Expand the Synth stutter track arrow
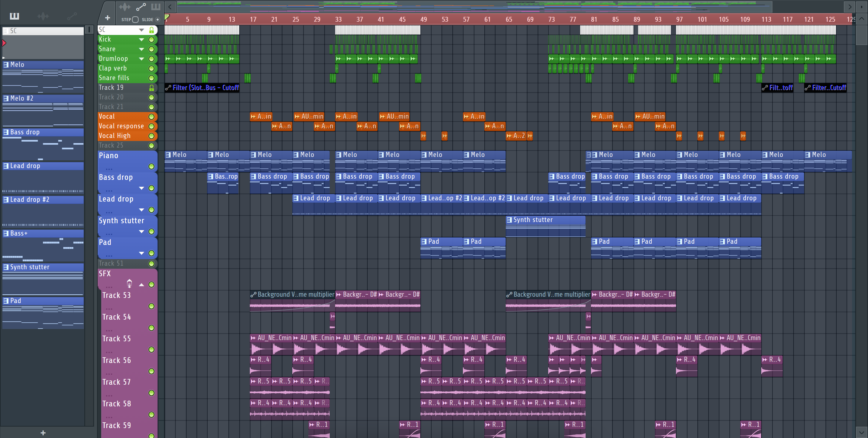Screen dimensions: 868x438 click(142, 232)
